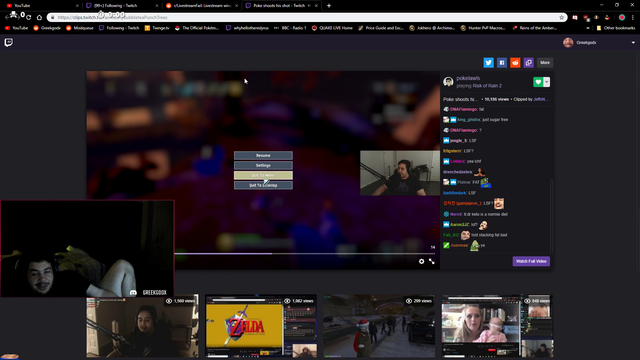Open pokelawls channel avatar
Screen dimensions: 640x360
448,82
